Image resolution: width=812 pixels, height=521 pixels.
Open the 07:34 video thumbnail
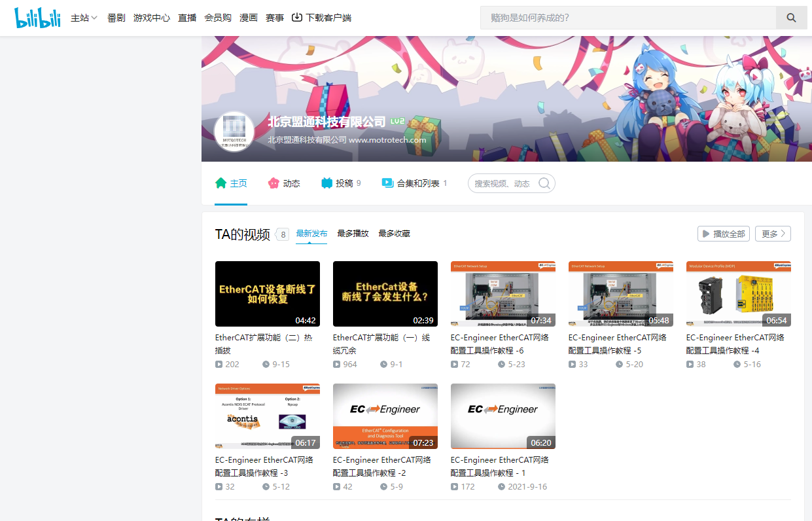pos(503,294)
